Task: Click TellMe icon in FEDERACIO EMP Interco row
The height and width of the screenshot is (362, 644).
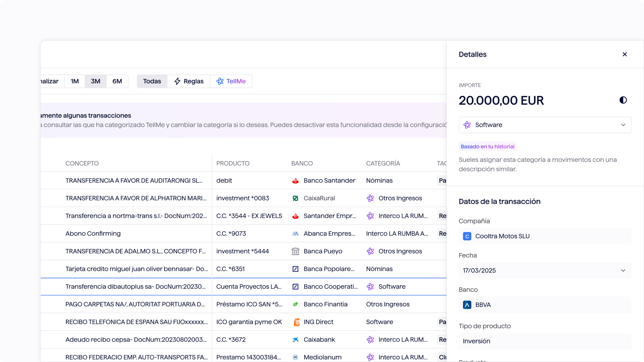Action: click(370, 357)
